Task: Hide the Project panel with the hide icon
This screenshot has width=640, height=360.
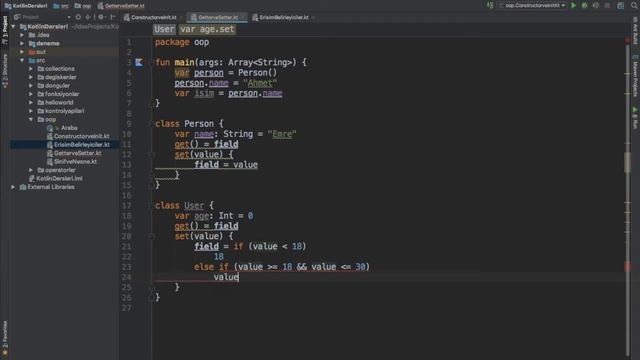Action: [x=113, y=17]
